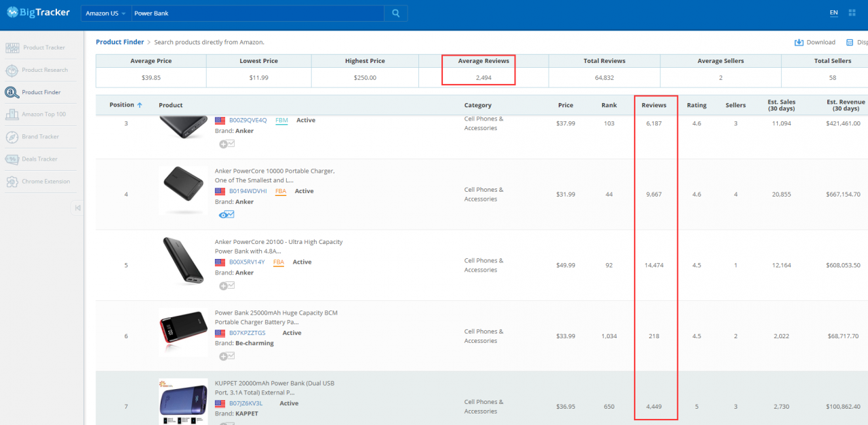Screen dimensions: 868x425
Task: Click the Amazon Top 100 sidebar icon
Action: [x=12, y=115]
